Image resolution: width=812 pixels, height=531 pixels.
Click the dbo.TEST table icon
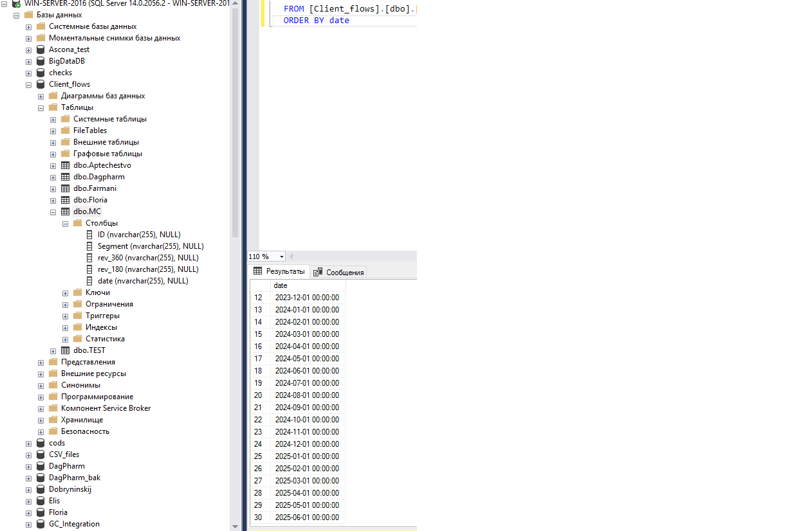[65, 350]
